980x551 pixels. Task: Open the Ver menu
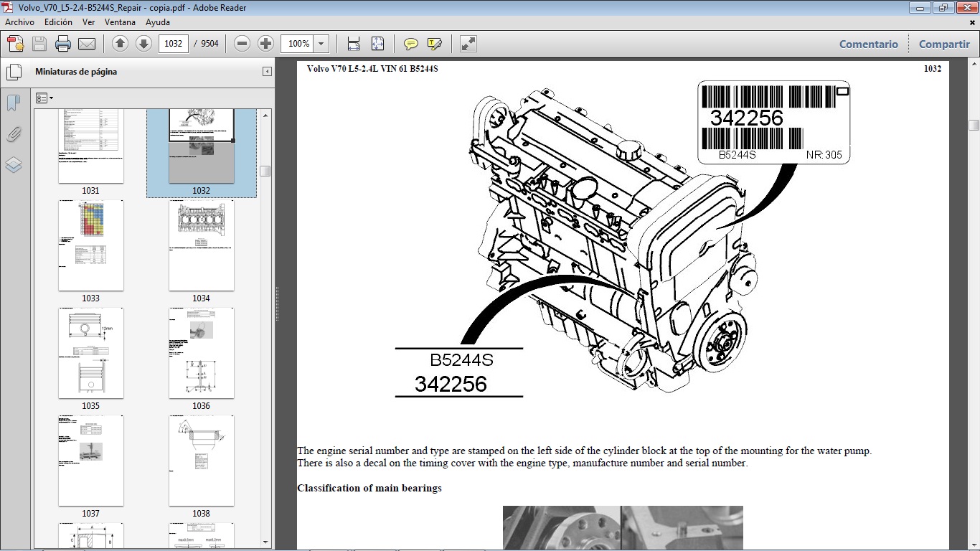point(89,22)
